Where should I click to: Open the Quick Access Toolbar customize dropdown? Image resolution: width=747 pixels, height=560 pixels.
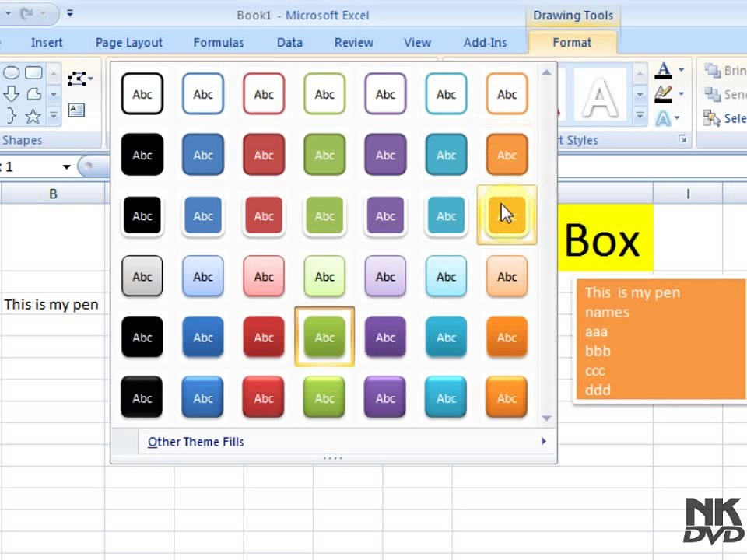[x=69, y=13]
